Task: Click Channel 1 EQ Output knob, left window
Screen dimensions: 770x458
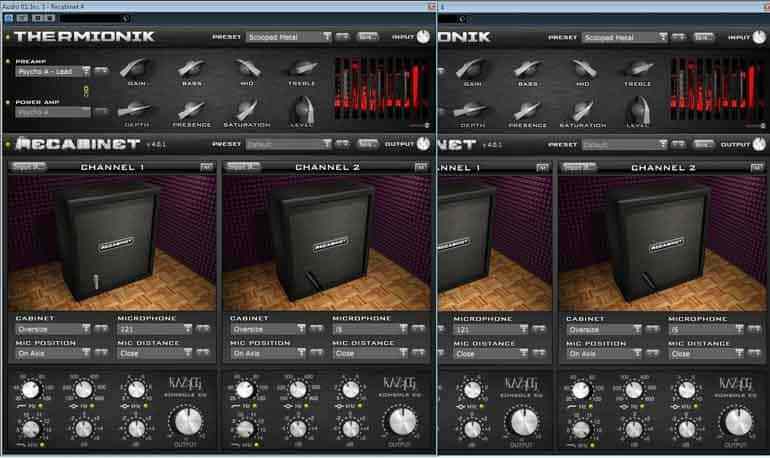Action: 188,422
